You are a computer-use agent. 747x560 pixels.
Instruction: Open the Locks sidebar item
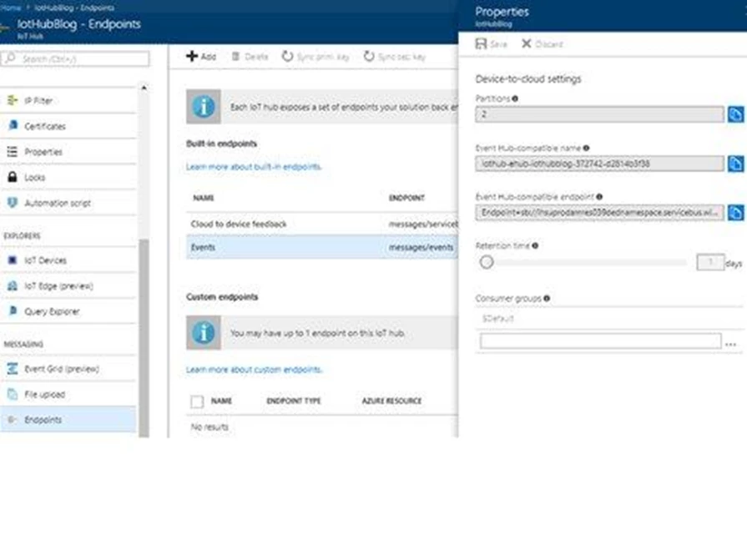click(35, 178)
